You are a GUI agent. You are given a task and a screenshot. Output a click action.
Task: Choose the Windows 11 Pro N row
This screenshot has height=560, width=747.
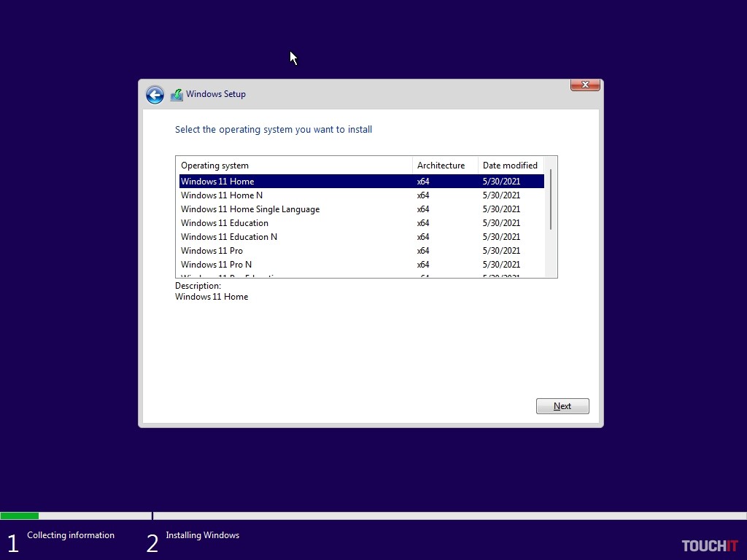tap(216, 265)
